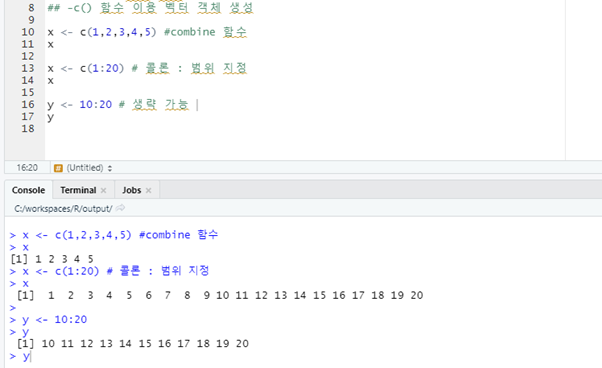
Task: Open the Jobs tab
Action: tap(131, 190)
